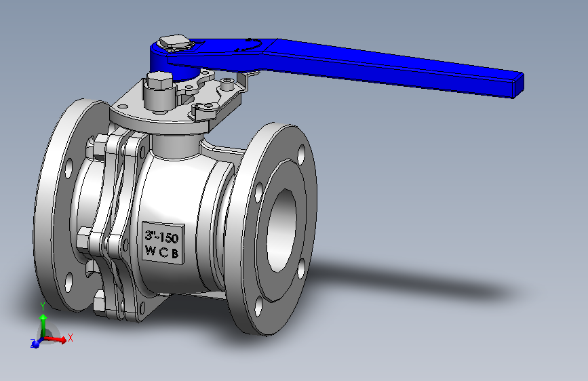Click the 3"-150 WCB nameplate on the valve body

pos(163,243)
